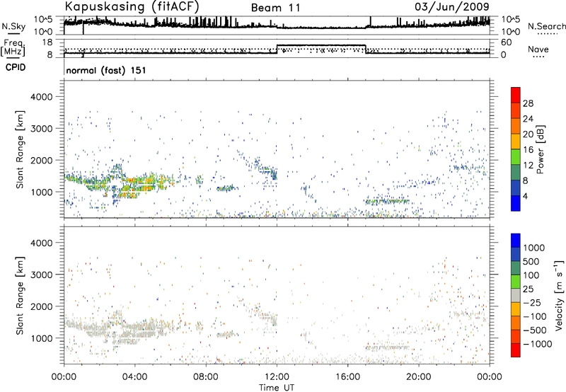Click the raised frequency step between 12:00 and 17:00

(x=321, y=45)
